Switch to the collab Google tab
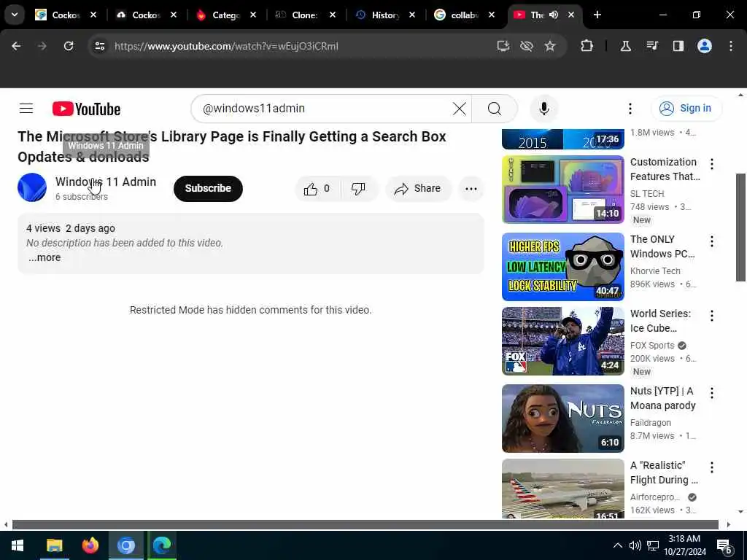Screen dimensions: 747x560 [x=463, y=15]
